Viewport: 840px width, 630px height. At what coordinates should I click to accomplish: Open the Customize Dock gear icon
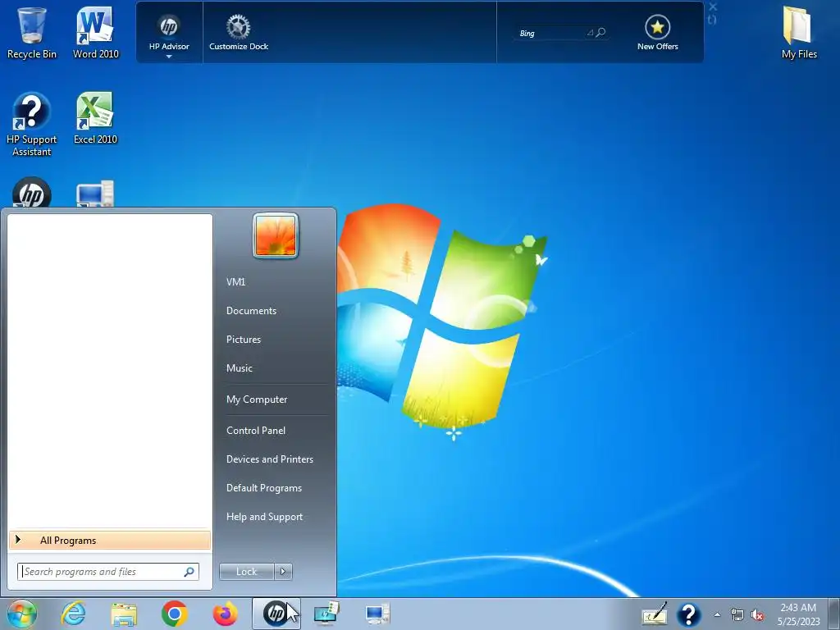coord(239,27)
